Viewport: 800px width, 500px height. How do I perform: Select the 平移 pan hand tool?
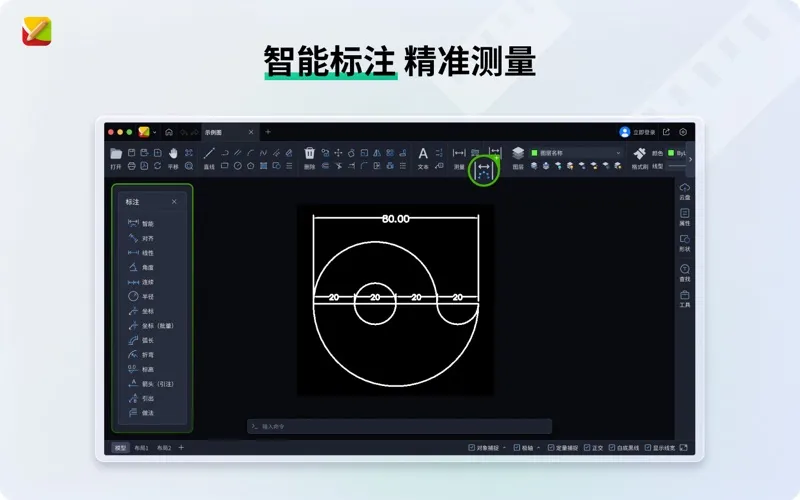(x=173, y=153)
